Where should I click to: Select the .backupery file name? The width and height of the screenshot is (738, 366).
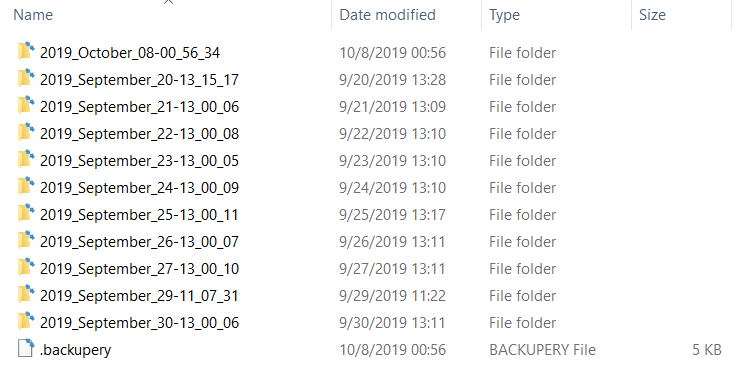pyautogui.click(x=75, y=350)
